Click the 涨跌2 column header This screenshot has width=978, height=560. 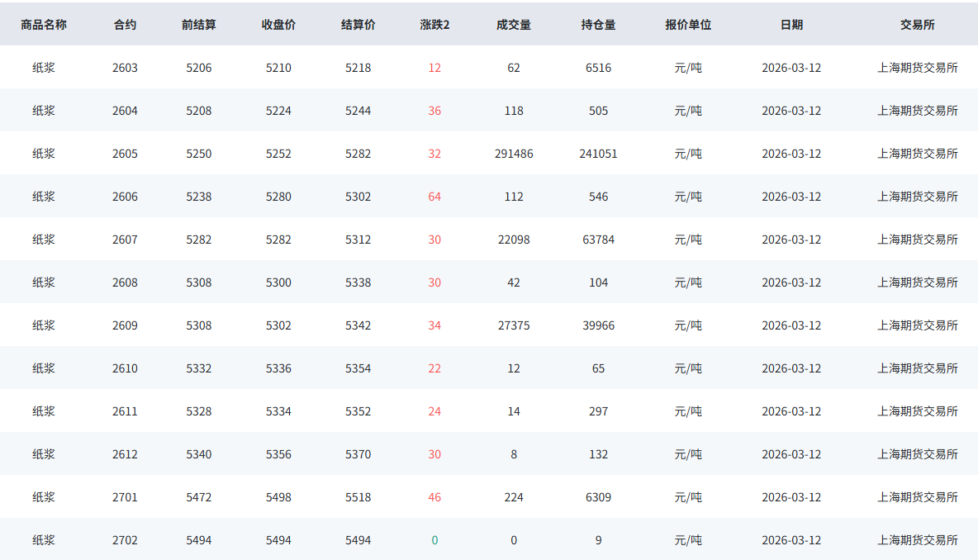434,25
